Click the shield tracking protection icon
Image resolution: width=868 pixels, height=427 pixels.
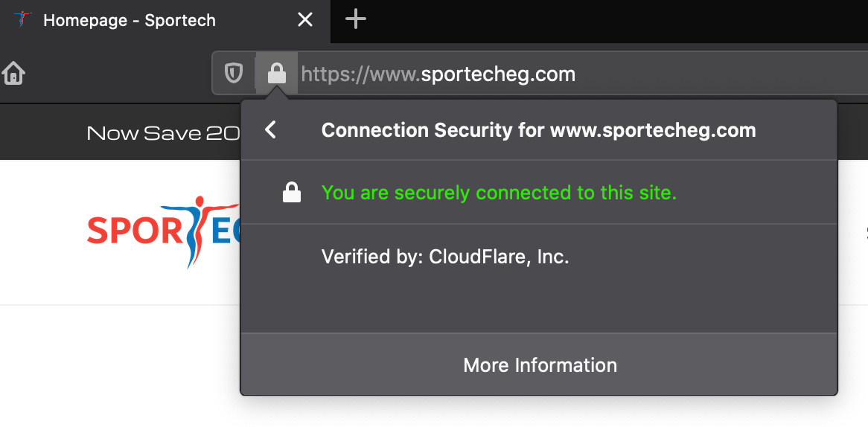(x=234, y=73)
